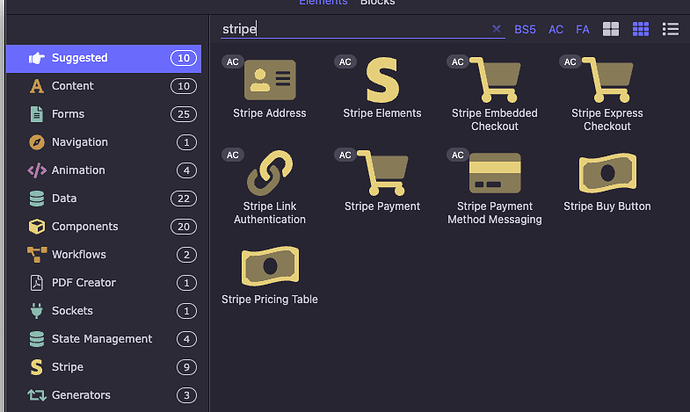The height and width of the screenshot is (412, 690).
Task: Click the Stripe Pricing Table label
Action: click(270, 299)
